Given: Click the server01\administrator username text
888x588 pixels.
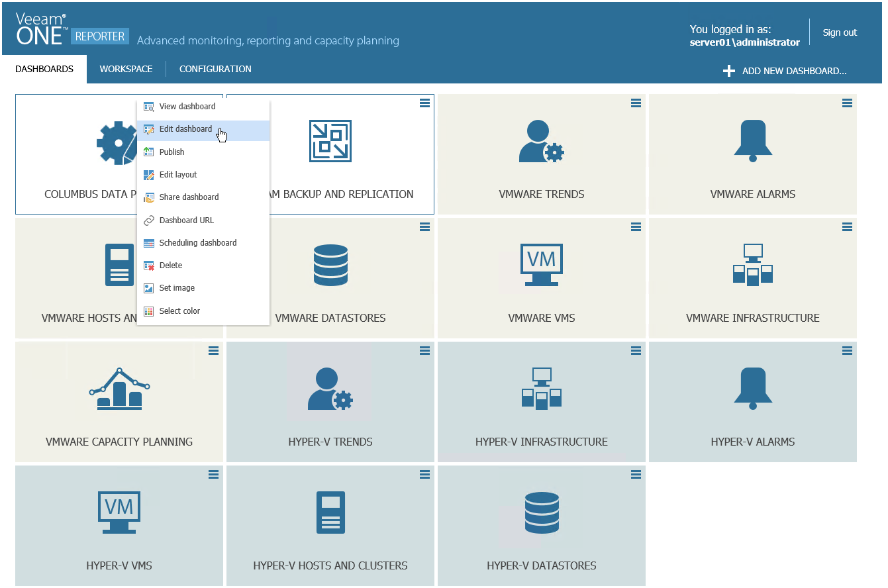Looking at the screenshot, I should [x=745, y=42].
